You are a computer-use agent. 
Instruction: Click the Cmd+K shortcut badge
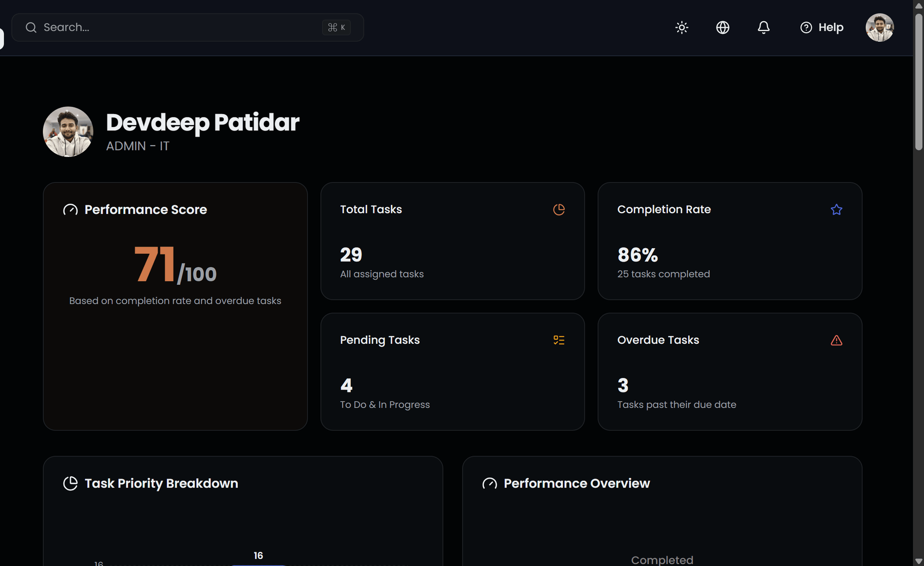tap(336, 27)
